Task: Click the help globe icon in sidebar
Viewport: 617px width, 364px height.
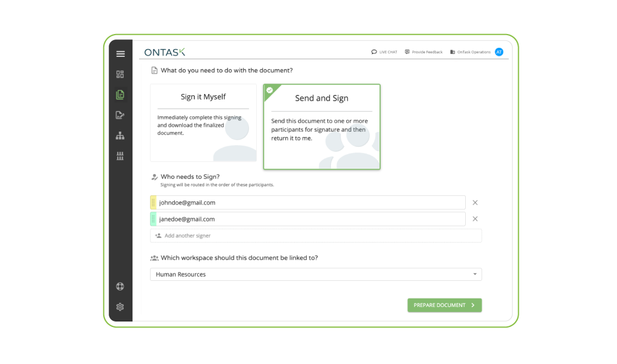Action: tap(120, 286)
